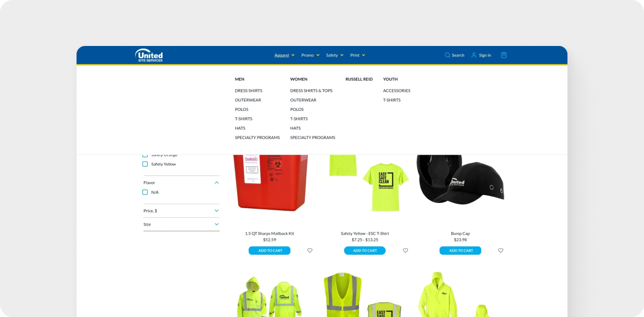
Task: Open Bump Cap product title
Action: tap(460, 234)
